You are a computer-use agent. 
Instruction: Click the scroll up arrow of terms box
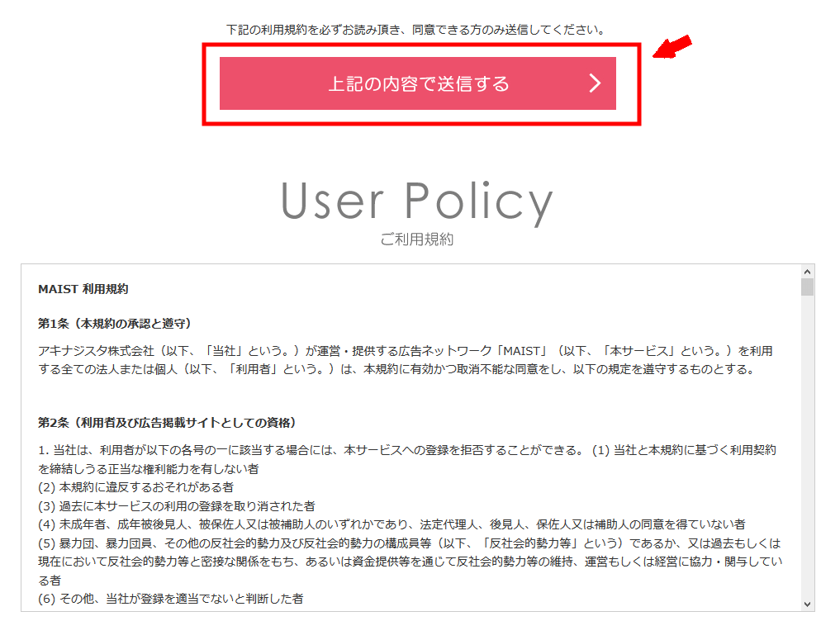click(x=807, y=272)
